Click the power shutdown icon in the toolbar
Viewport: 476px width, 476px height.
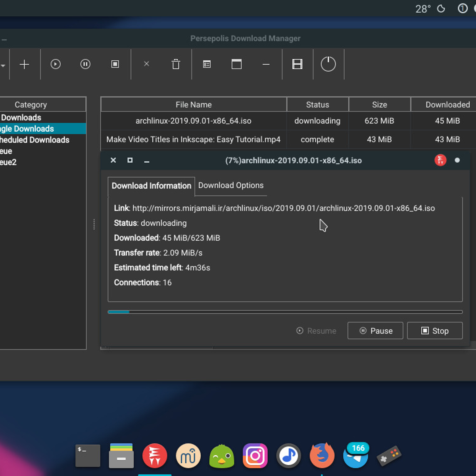[x=328, y=64]
